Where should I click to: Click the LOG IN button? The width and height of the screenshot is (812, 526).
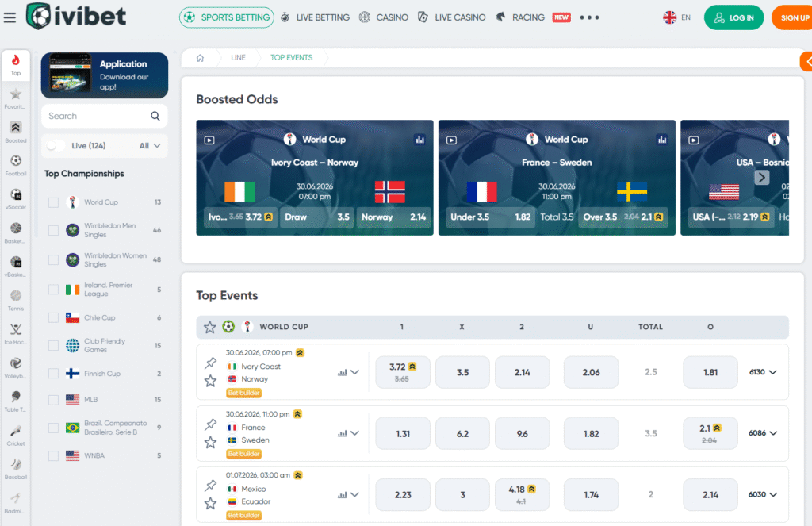pyautogui.click(x=733, y=17)
